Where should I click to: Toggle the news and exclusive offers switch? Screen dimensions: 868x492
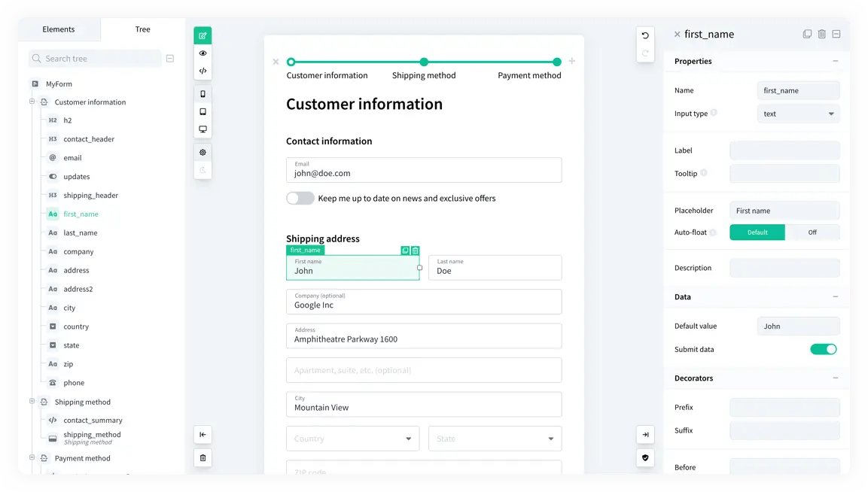point(300,198)
